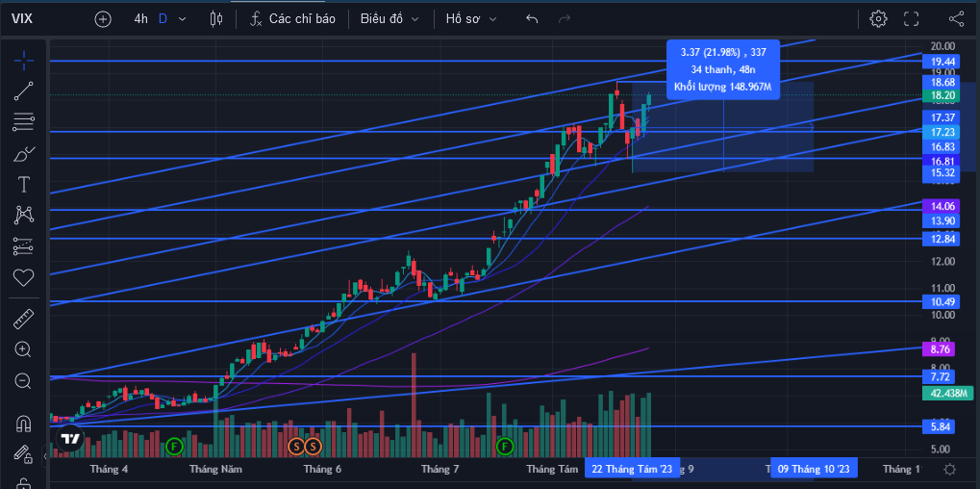Select the ruler measure tool
Image resolution: width=980 pixels, height=489 pixels.
24,319
